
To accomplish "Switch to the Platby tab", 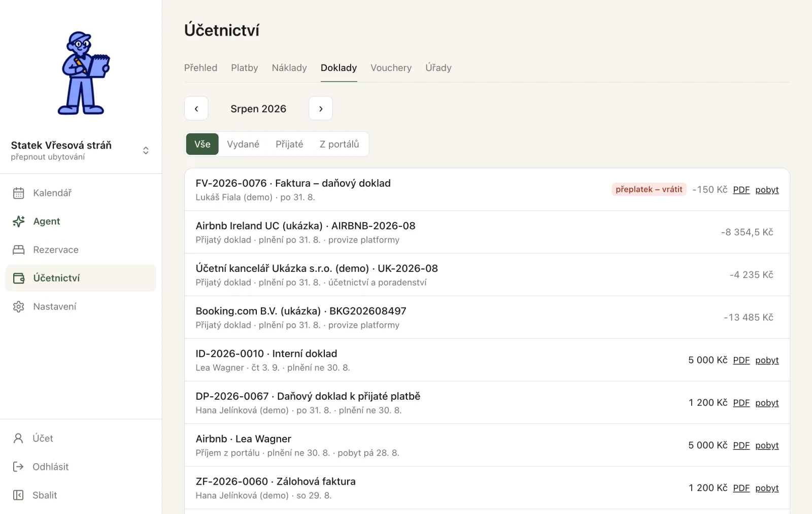I will [x=245, y=68].
